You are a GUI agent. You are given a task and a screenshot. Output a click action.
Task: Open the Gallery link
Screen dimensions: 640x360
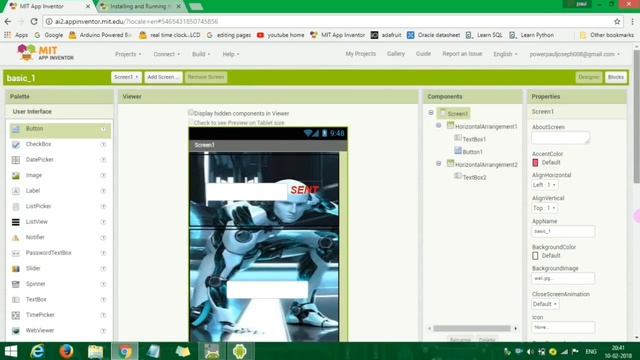pos(396,53)
